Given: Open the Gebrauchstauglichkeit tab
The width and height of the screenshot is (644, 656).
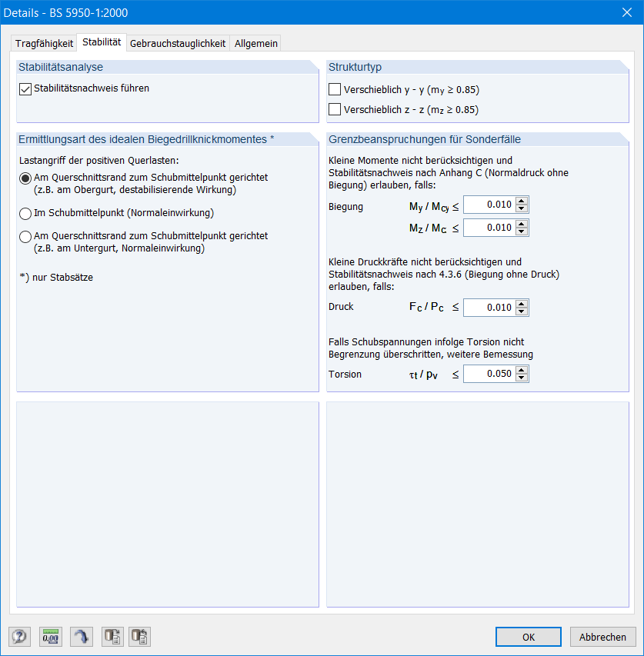Looking at the screenshot, I should pos(178,44).
